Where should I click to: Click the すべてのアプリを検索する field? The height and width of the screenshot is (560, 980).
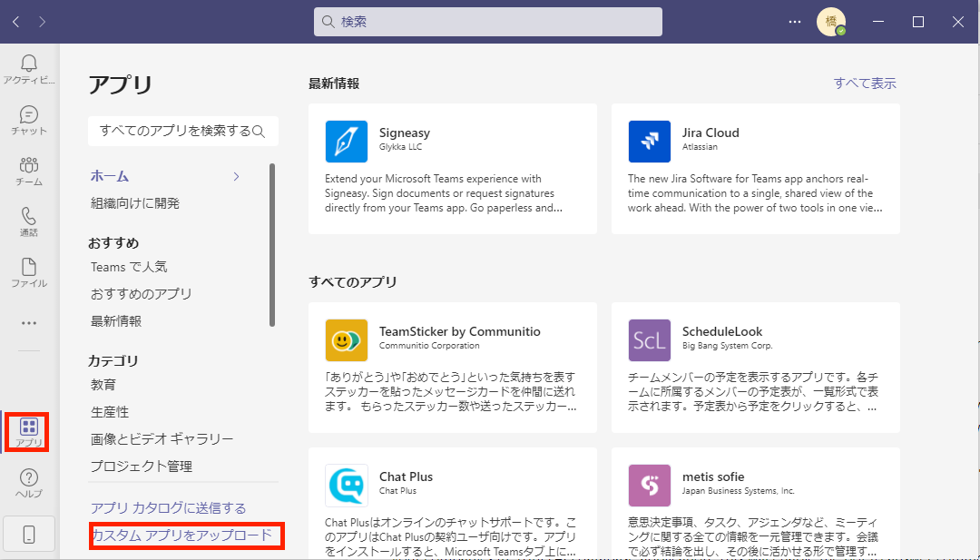pyautogui.click(x=183, y=132)
